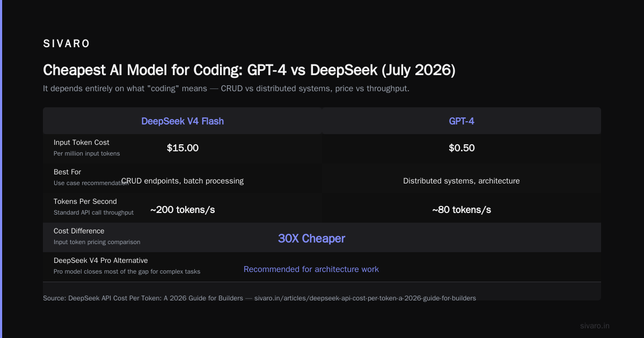Select the DeepSeek V4 Flash column header
Viewport: 644px width, 338px height.
pyautogui.click(x=182, y=121)
